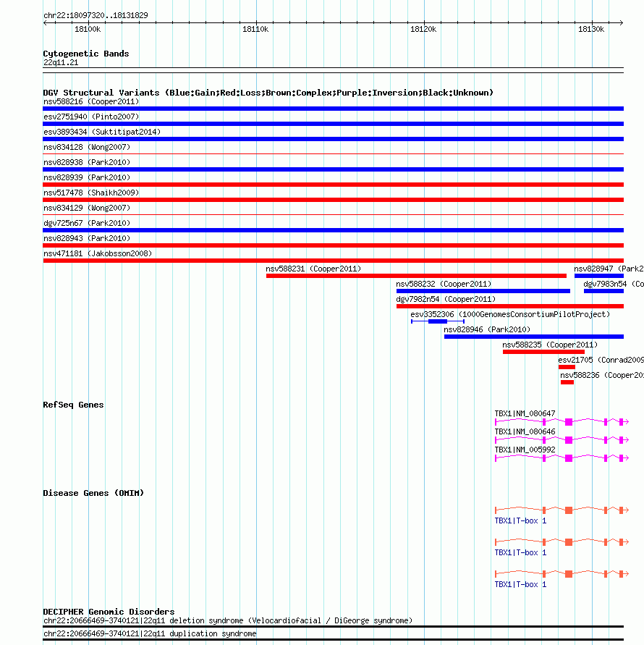The image size is (644, 645).
Task: Select the nsv588235 (Cooper2011) red bar
Action: (x=543, y=352)
